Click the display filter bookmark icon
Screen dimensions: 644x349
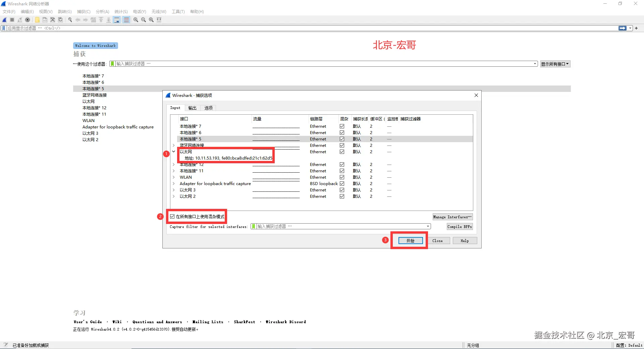[4, 28]
